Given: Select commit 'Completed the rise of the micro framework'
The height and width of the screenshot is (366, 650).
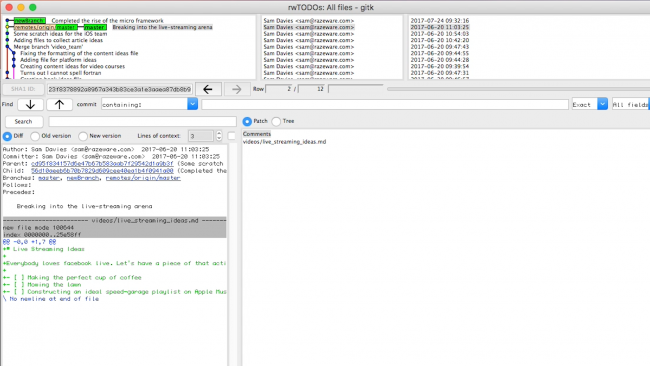Looking at the screenshot, I should point(107,21).
